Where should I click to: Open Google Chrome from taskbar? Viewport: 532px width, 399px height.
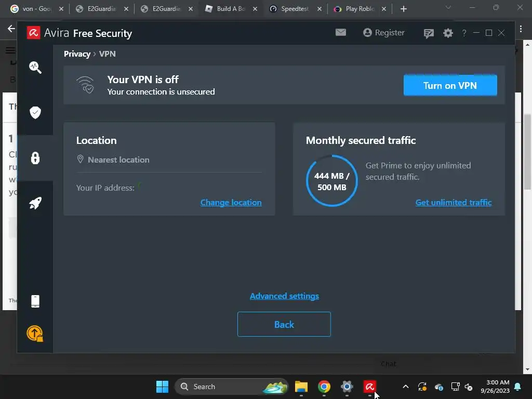324,387
